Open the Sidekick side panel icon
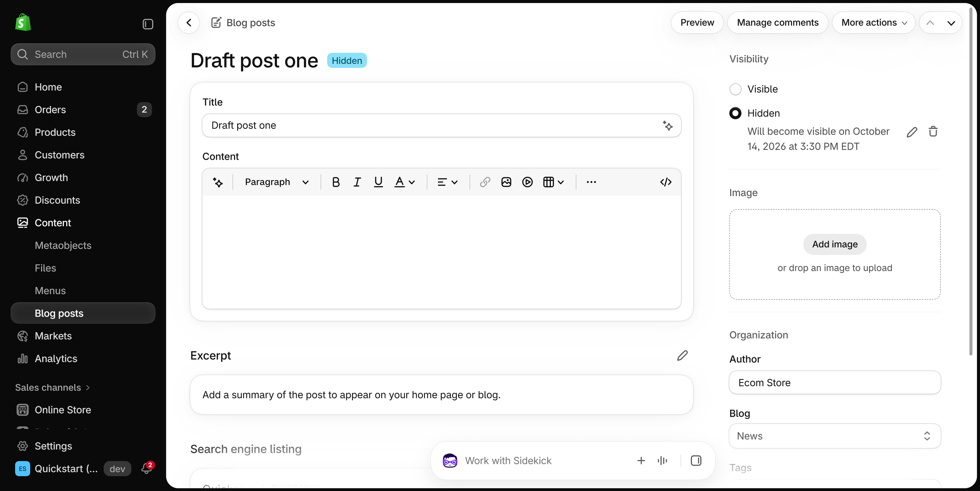The height and width of the screenshot is (491, 980). [696, 461]
